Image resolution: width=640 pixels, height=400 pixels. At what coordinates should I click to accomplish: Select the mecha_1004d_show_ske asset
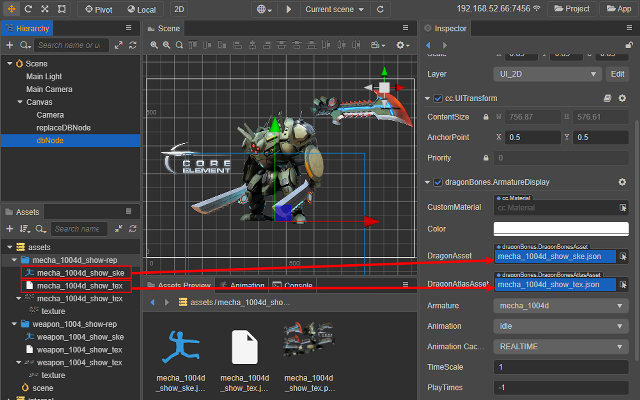[80, 273]
